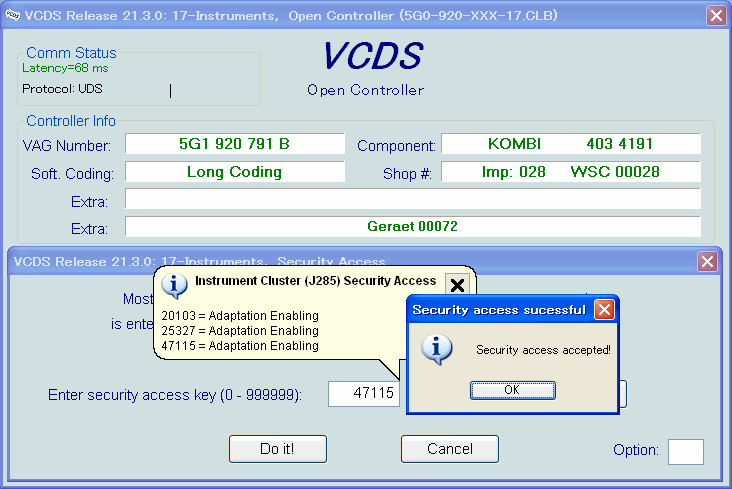Click the info icon in balloon tooltip
The height and width of the screenshot is (489, 732).
point(174,285)
